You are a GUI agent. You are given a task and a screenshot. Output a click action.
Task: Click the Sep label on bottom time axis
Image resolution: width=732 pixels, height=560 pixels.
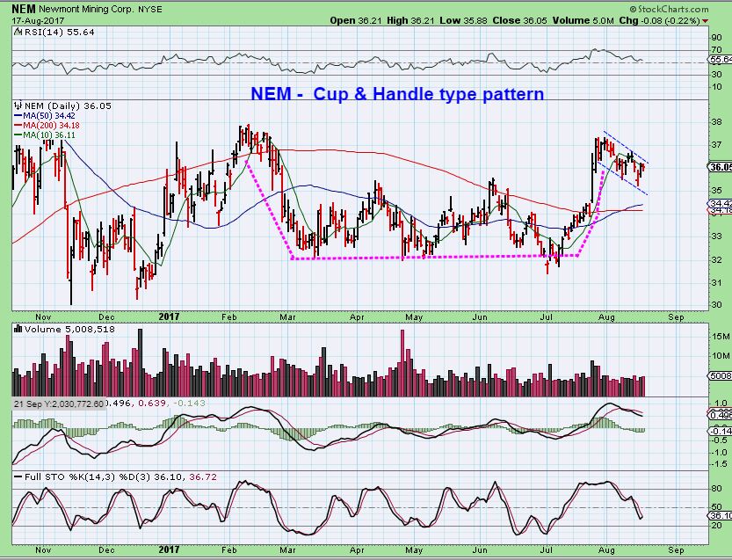coord(676,550)
